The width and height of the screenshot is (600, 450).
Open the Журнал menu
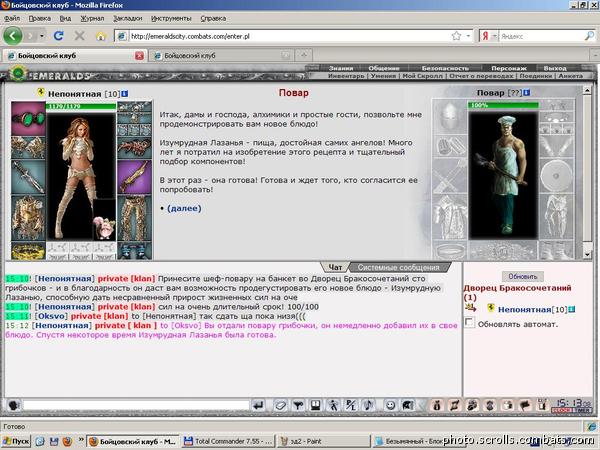click(x=92, y=18)
